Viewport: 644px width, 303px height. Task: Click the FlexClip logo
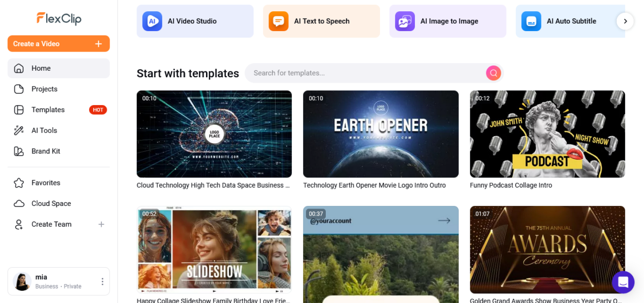point(58,19)
